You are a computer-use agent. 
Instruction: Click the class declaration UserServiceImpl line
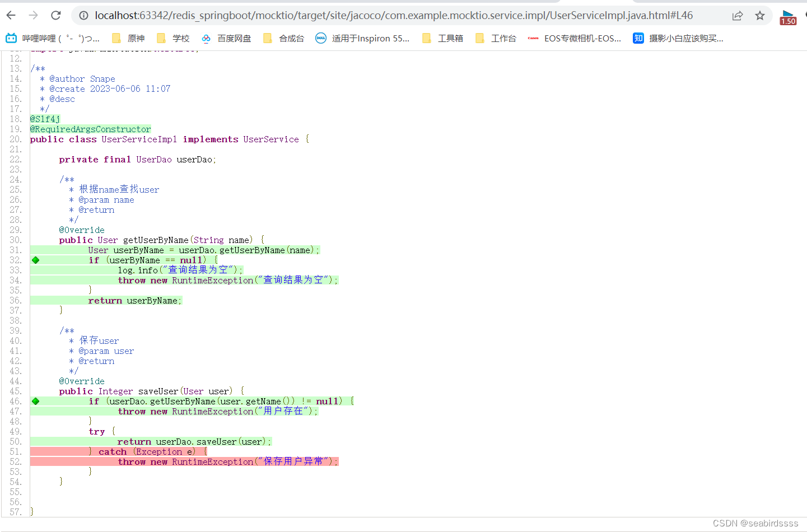pyautogui.click(x=170, y=139)
